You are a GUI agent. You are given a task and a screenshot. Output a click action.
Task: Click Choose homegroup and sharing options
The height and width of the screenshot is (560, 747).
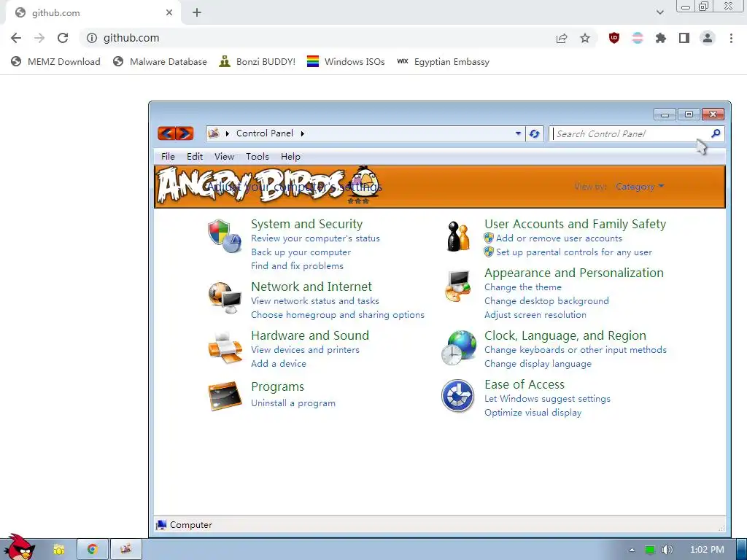click(x=337, y=315)
